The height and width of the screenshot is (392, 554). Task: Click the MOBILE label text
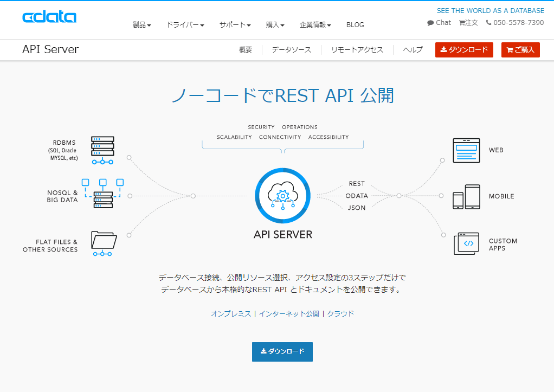pyautogui.click(x=501, y=196)
